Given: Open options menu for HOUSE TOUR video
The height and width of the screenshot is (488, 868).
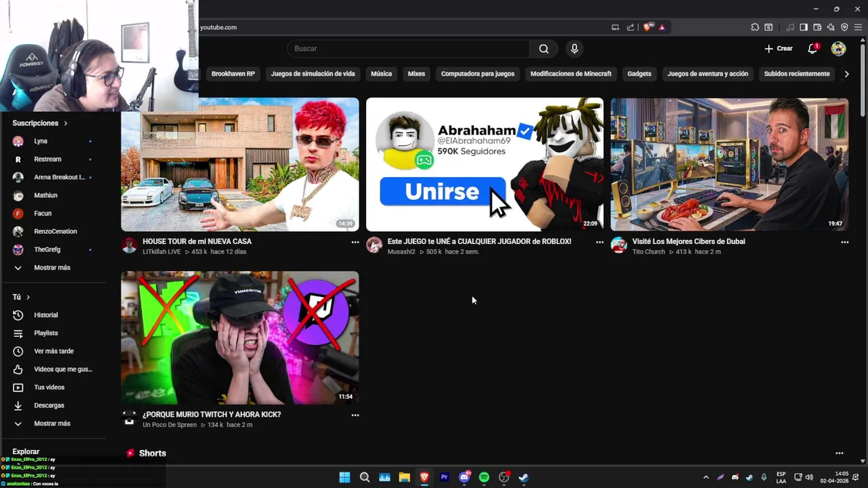Looking at the screenshot, I should [x=355, y=242].
